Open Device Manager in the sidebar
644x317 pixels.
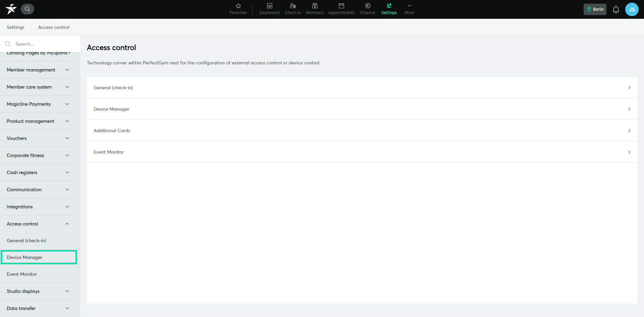pos(39,257)
